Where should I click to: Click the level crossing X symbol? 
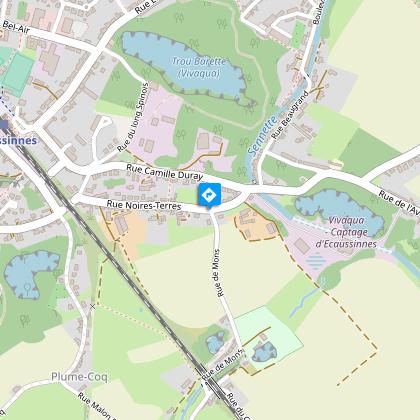tap(92, 306)
